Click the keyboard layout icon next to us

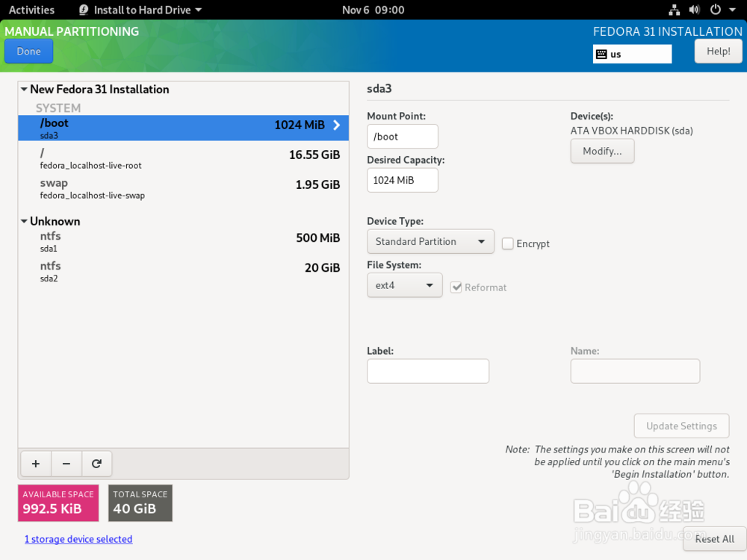[x=601, y=55]
